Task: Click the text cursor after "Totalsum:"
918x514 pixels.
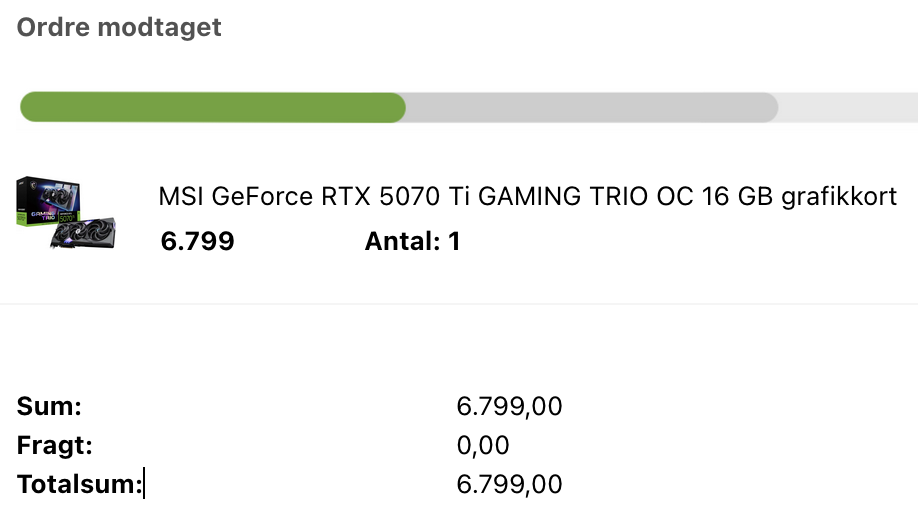Action: click(144, 485)
